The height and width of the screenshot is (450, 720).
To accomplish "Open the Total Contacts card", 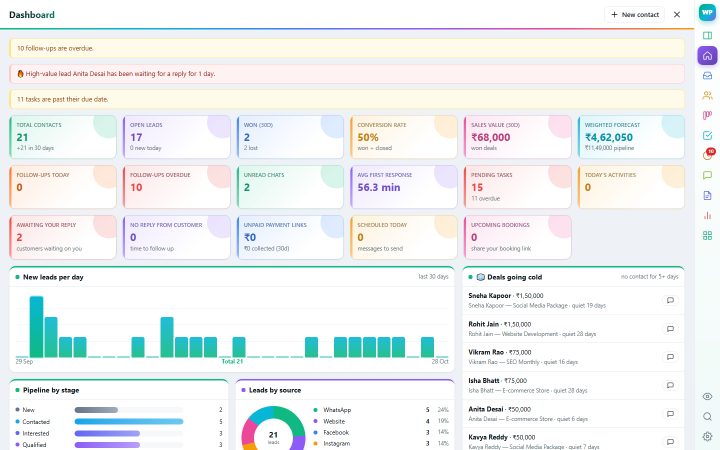I will [63, 137].
